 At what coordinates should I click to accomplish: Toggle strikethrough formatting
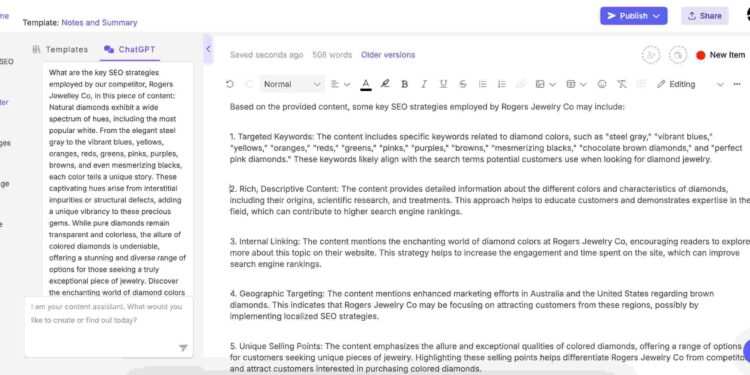coord(463,84)
